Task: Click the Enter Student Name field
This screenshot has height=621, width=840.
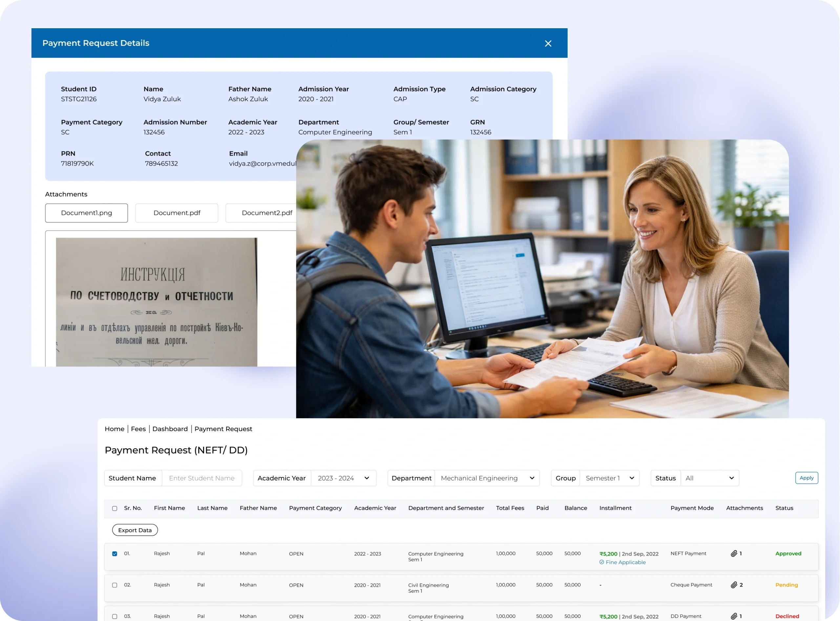Action: pos(202,478)
